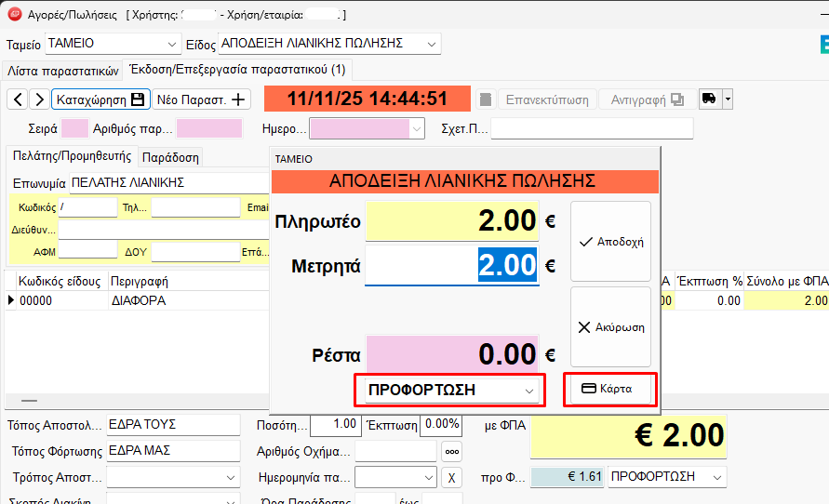
Task: Cancel payment with Ακύρωση button
Action: pyautogui.click(x=610, y=326)
